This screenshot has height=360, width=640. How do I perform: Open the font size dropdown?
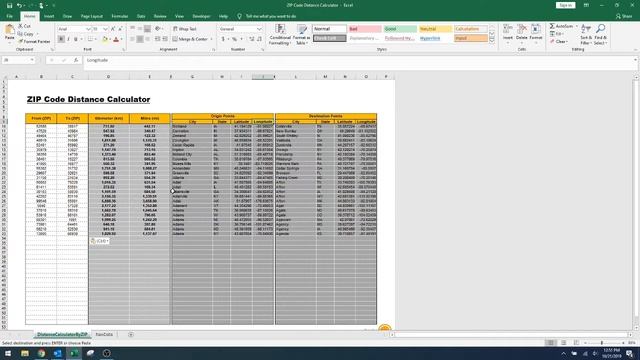105,29
